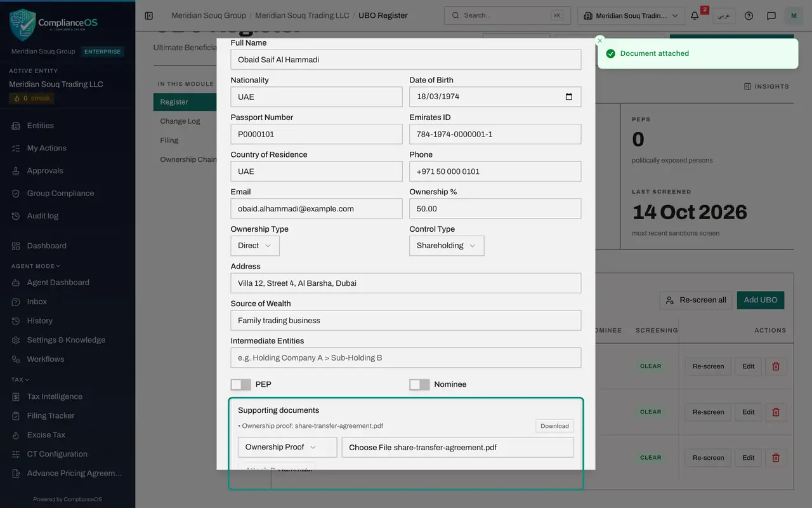The image size is (812, 508).
Task: Open the chat feedback icon
Action: 771,15
